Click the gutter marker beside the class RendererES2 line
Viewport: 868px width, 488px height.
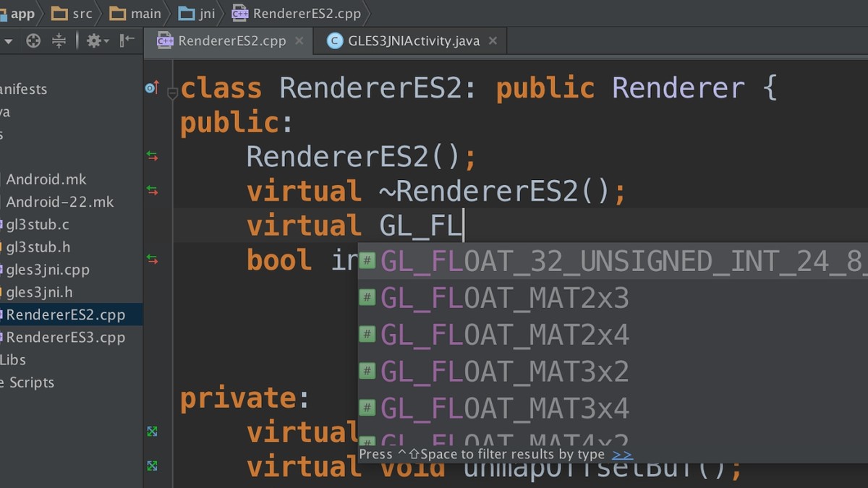click(x=151, y=87)
